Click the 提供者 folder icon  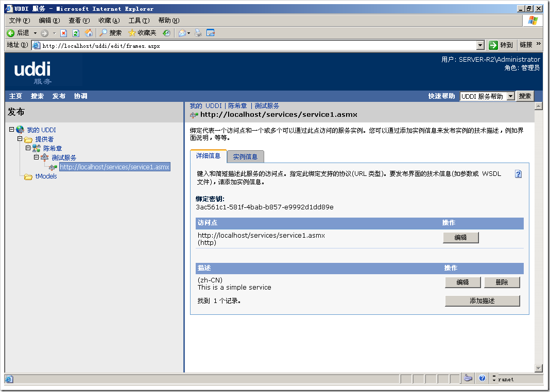coord(28,139)
